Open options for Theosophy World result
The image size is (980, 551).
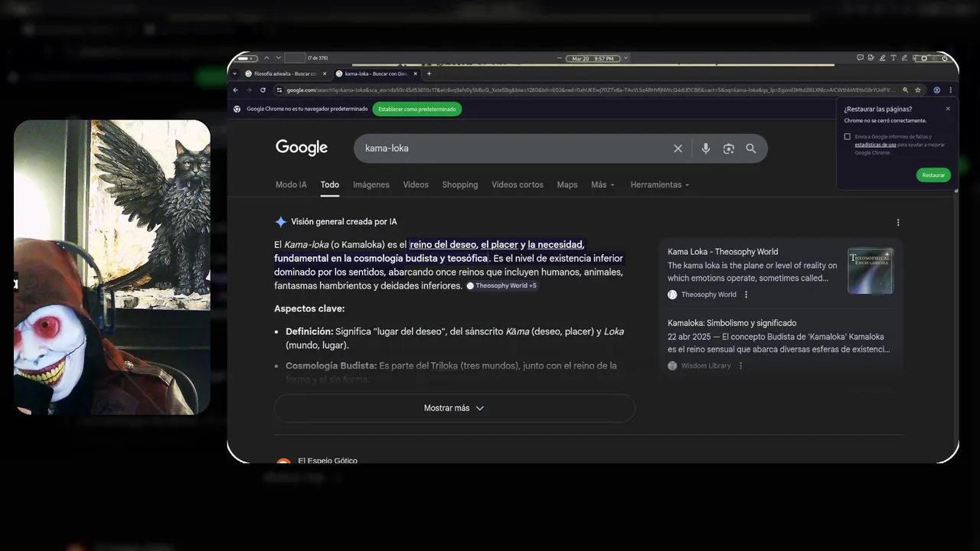pos(746,295)
